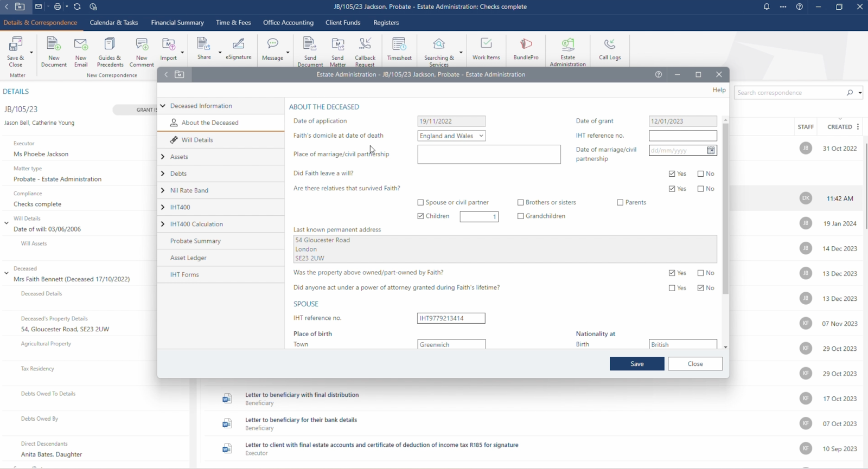
Task: Click the Close button in the dialog
Action: [695, 364]
